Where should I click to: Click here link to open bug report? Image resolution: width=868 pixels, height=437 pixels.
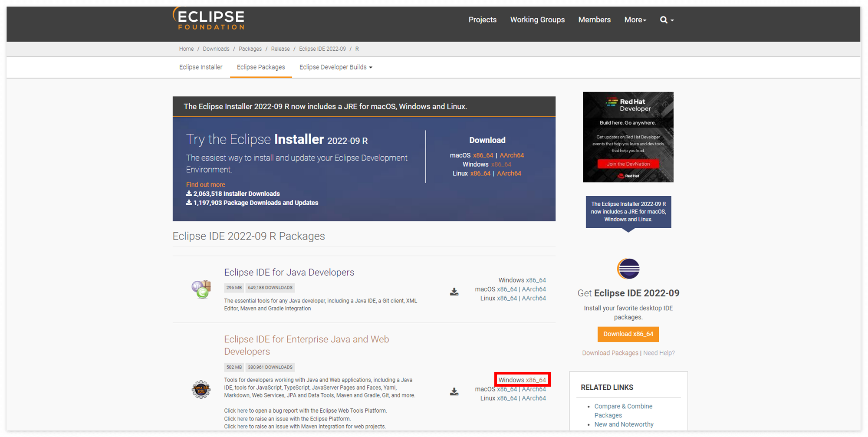click(242, 411)
